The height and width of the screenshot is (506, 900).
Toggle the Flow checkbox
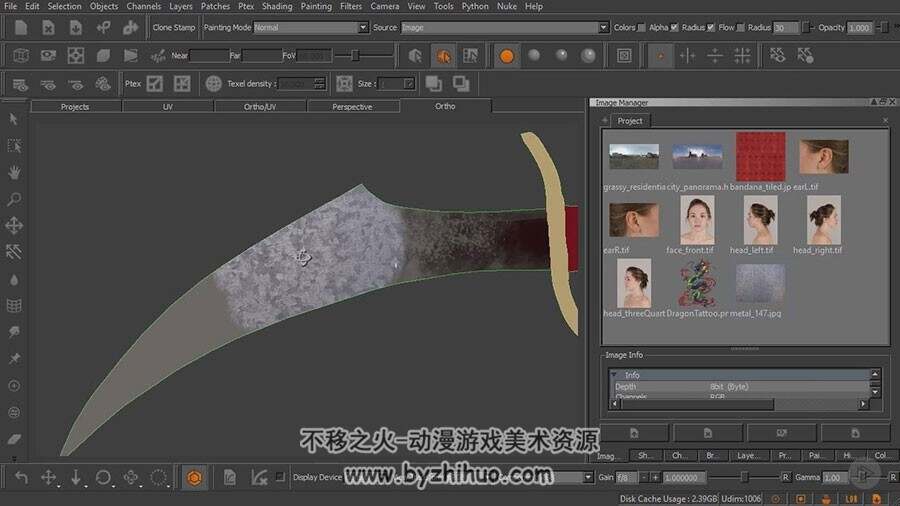(x=740, y=28)
